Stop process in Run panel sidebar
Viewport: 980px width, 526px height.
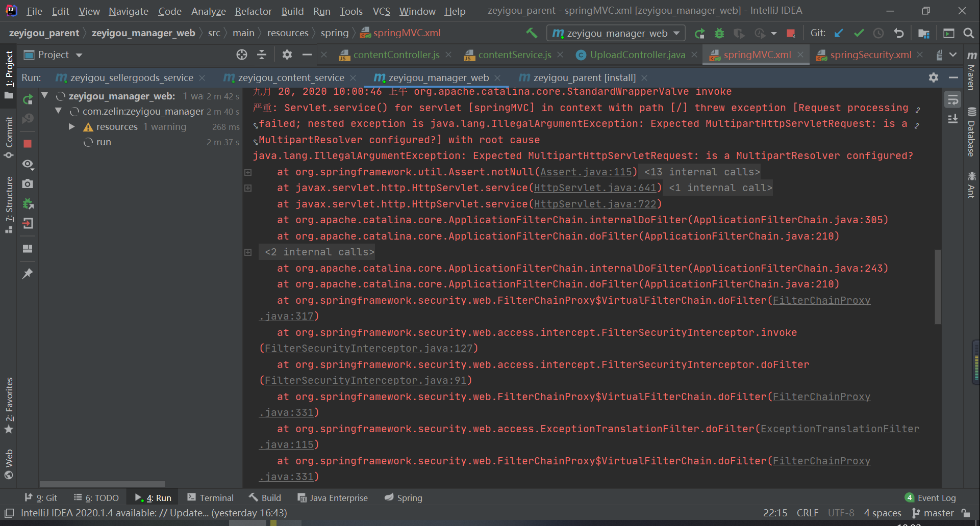pos(28,144)
